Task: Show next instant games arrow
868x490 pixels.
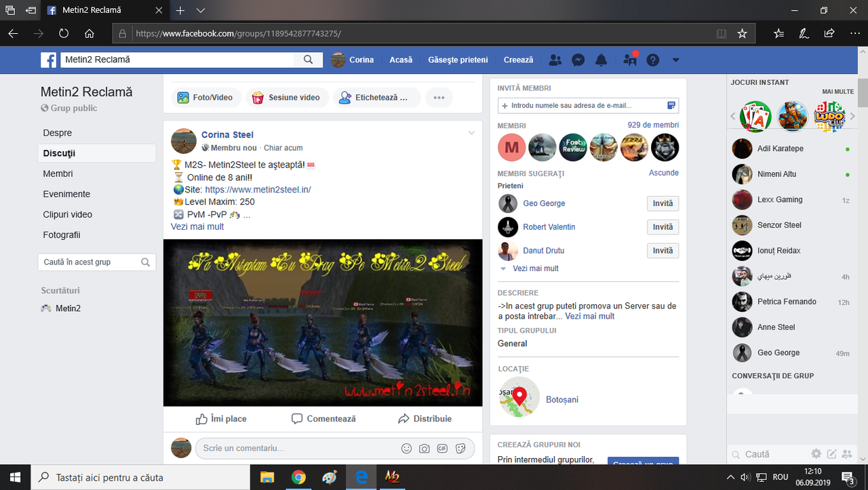Action: click(x=853, y=117)
